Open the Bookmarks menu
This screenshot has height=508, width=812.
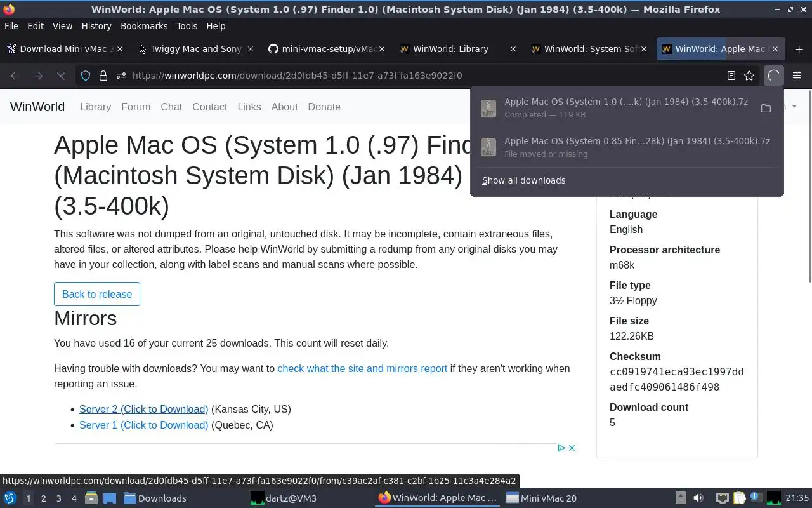(144, 26)
